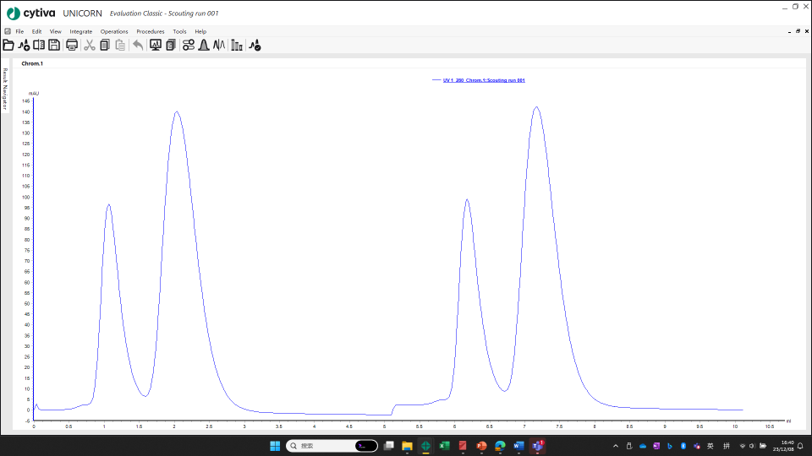
Task: Open the Integrate menu
Action: (81, 31)
